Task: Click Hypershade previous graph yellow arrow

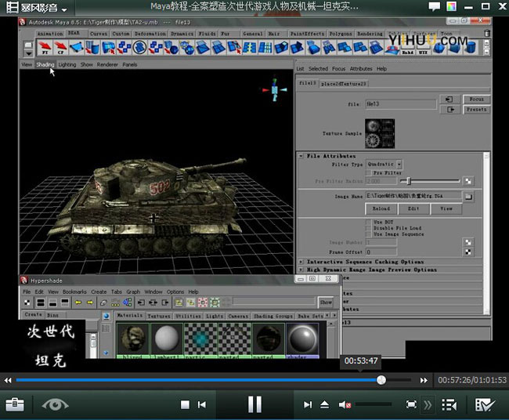Action: coord(78,302)
